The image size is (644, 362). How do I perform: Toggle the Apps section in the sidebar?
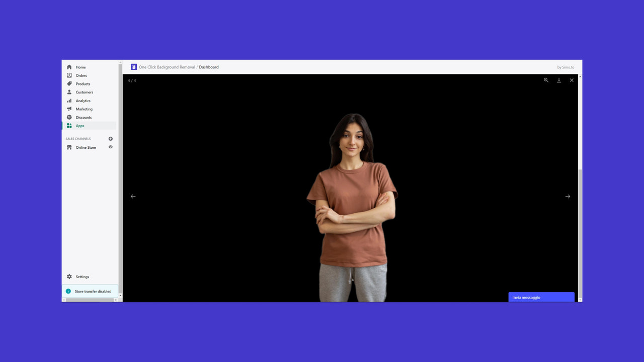click(69, 125)
